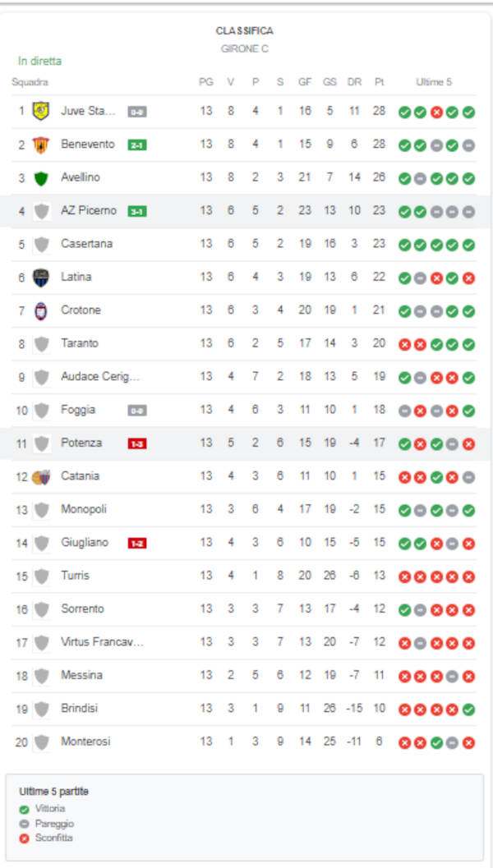
Task: Click the Juve Stabia team crest
Action: click(x=40, y=111)
